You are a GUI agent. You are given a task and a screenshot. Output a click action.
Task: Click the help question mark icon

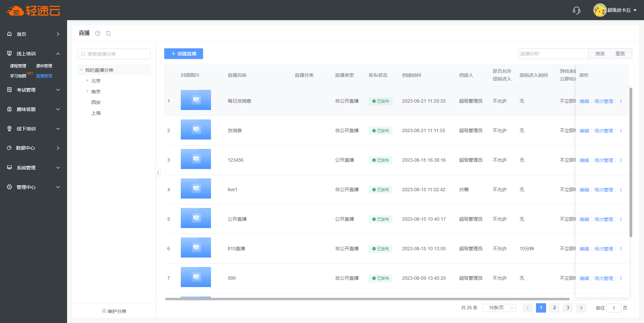click(98, 33)
